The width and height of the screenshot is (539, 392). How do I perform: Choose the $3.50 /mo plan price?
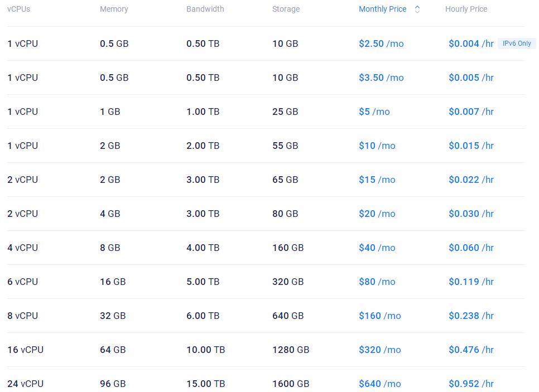[x=381, y=78]
